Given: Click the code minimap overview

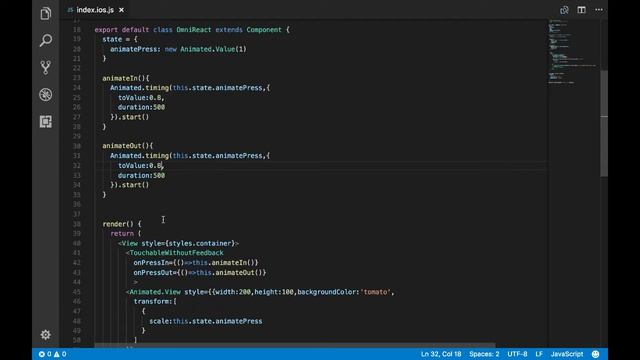Looking at the screenshot, I should (573, 51).
